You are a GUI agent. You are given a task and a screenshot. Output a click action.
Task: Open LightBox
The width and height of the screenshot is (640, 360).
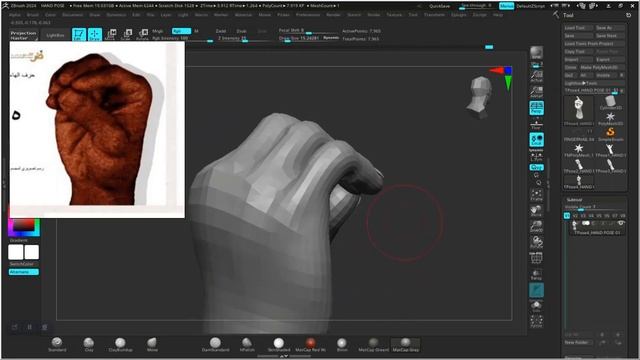55,36
